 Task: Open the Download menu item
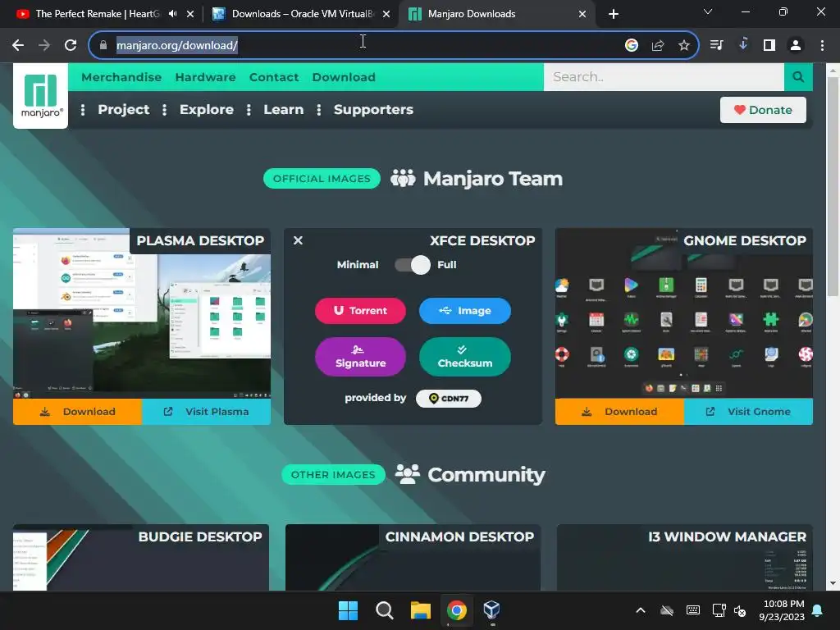(x=344, y=77)
